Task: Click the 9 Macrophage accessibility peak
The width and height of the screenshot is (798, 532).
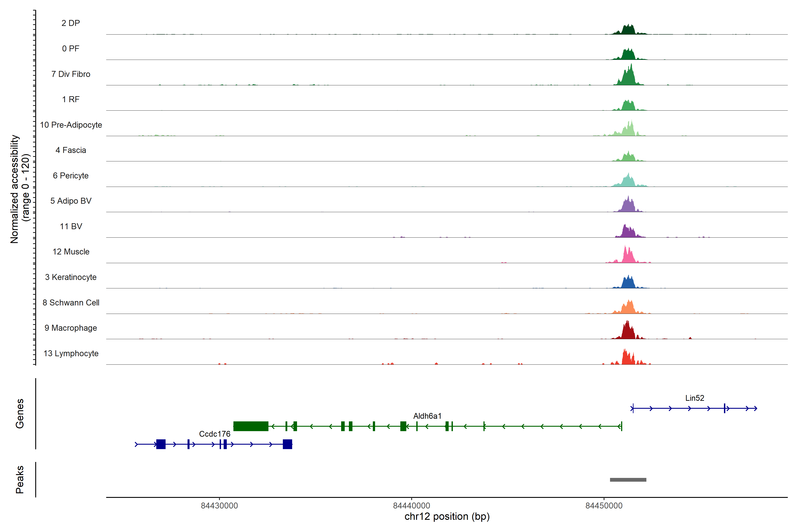Action: (628, 332)
